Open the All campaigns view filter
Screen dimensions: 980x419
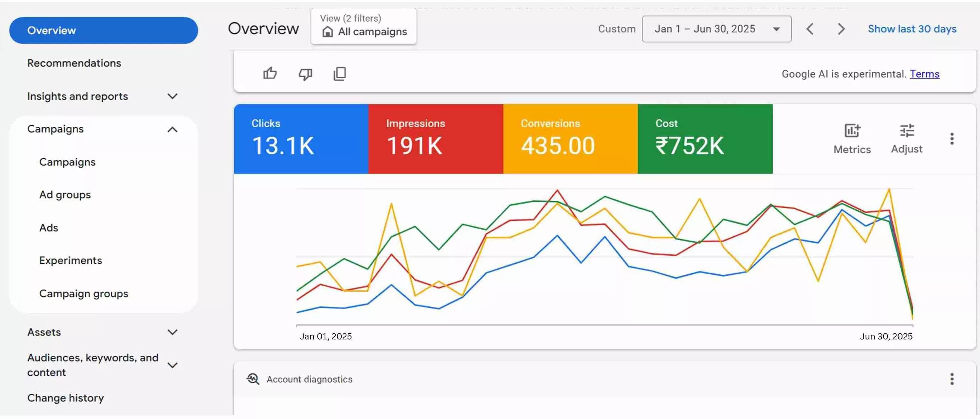(363, 26)
